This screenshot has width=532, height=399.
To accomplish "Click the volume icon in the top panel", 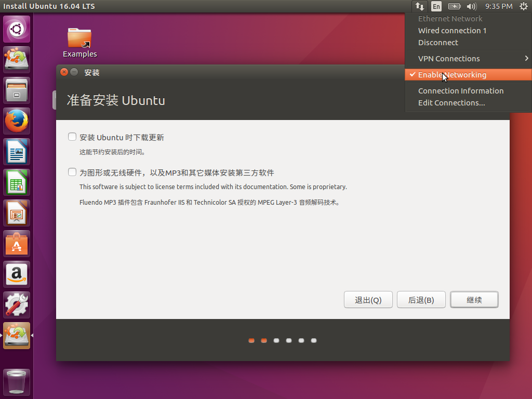I will (x=470, y=6).
